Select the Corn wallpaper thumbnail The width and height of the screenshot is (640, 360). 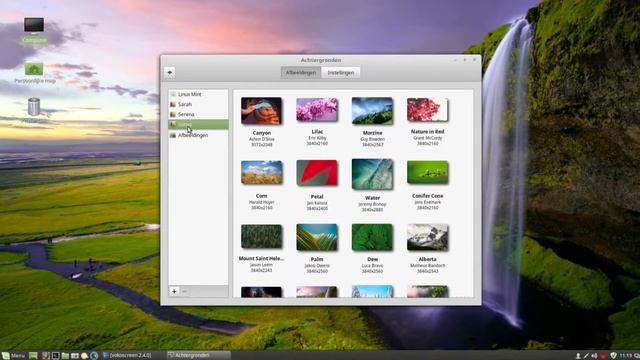262,172
